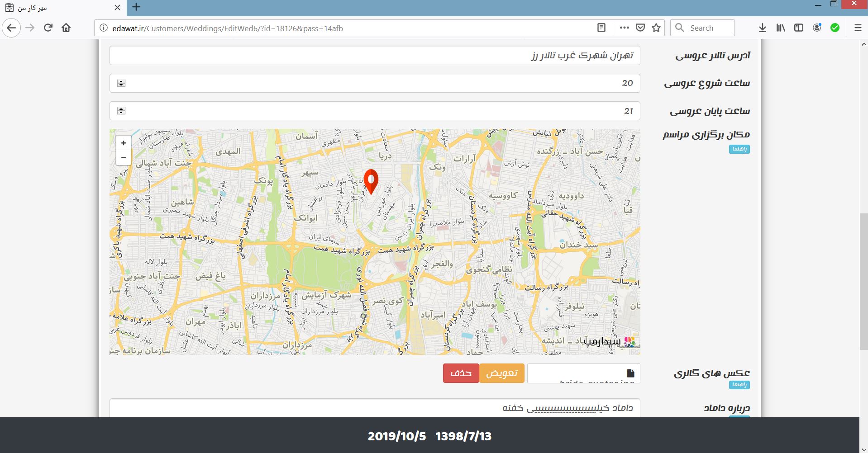
Task: Click the browser Search box
Action: [702, 28]
